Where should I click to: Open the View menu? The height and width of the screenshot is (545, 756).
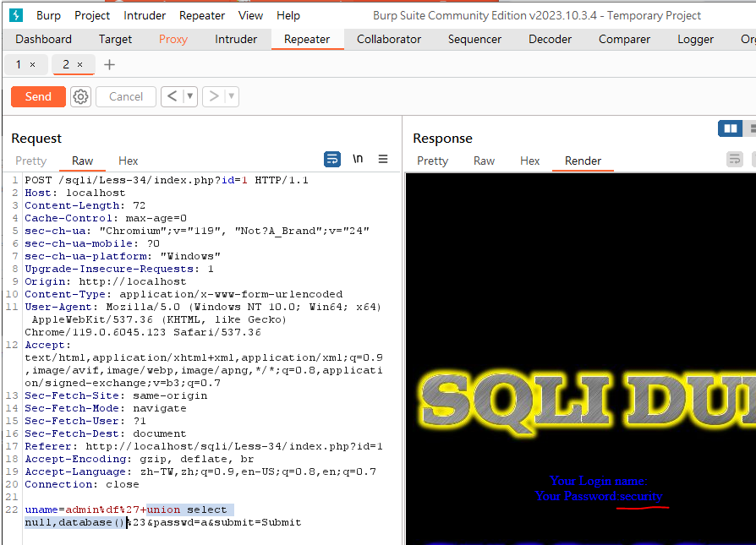pyautogui.click(x=250, y=15)
